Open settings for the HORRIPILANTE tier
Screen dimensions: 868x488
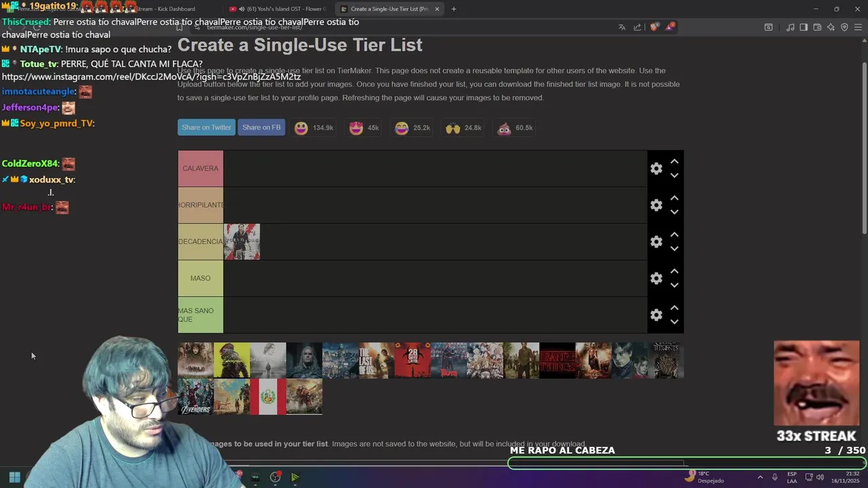[656, 205]
